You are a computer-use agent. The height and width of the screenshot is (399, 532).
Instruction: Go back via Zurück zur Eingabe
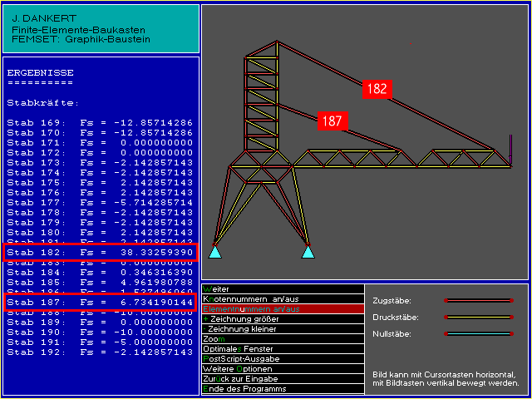coord(243,378)
